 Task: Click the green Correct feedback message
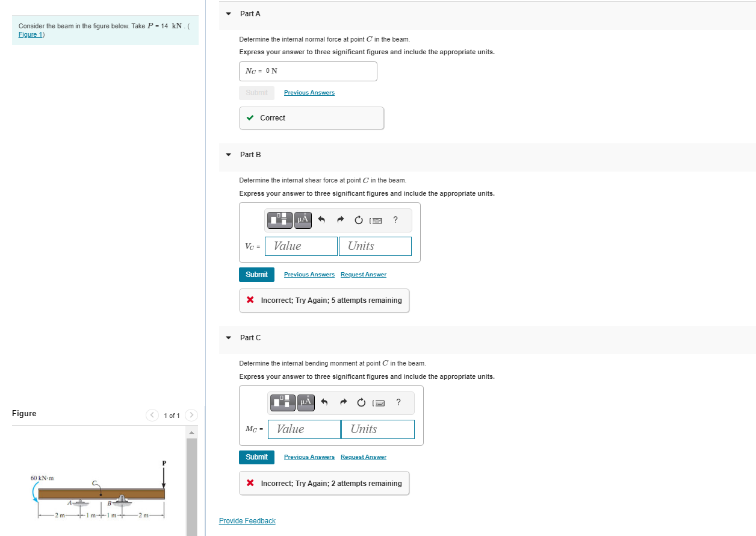[x=311, y=118]
